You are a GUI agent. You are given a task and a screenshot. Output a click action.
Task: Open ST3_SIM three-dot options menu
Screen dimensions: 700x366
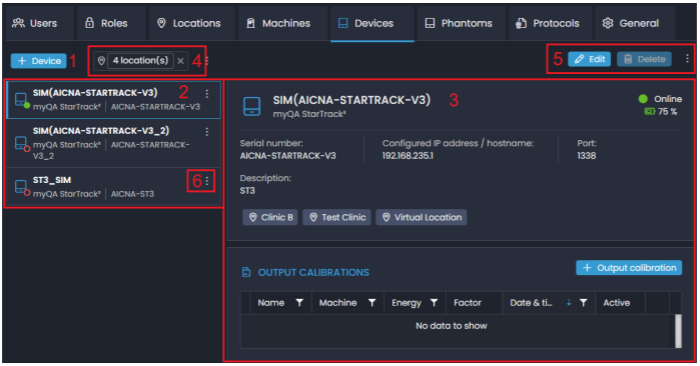(x=207, y=181)
